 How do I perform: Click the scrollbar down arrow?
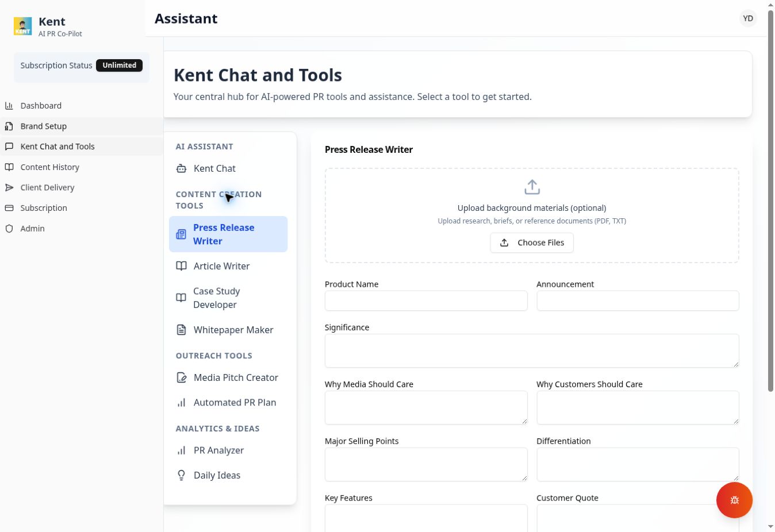coord(770,527)
